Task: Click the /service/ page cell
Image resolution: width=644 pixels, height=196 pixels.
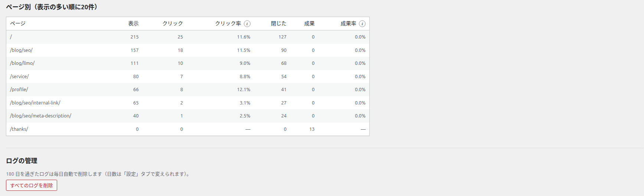Action: [x=19, y=76]
